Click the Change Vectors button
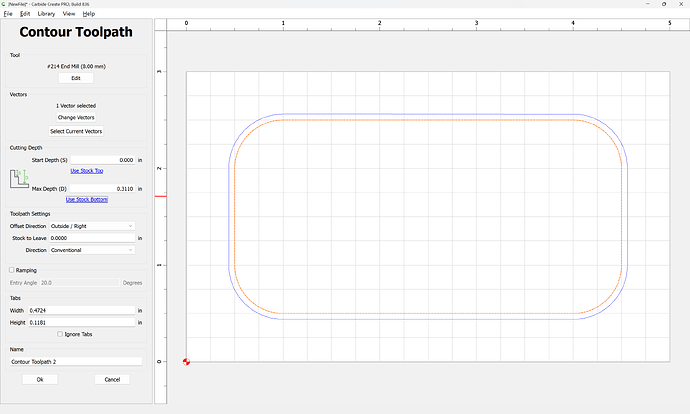The height and width of the screenshot is (414, 690). 76,118
